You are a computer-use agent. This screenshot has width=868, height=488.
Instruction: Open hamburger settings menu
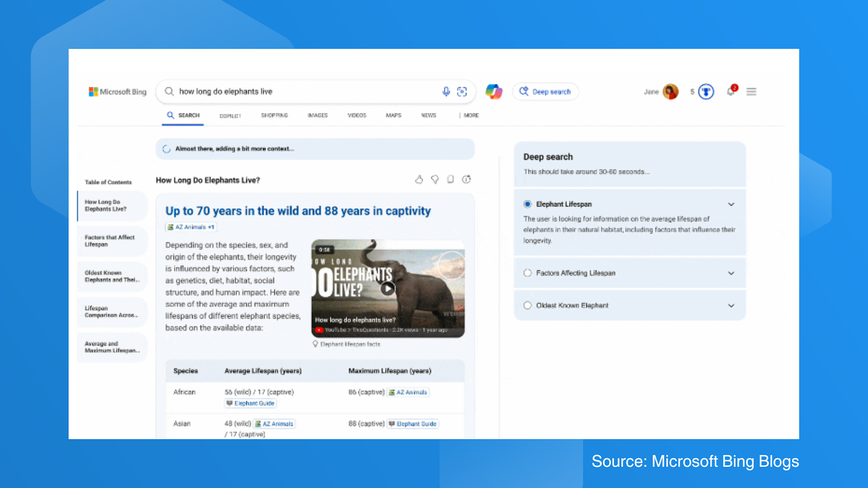point(751,92)
